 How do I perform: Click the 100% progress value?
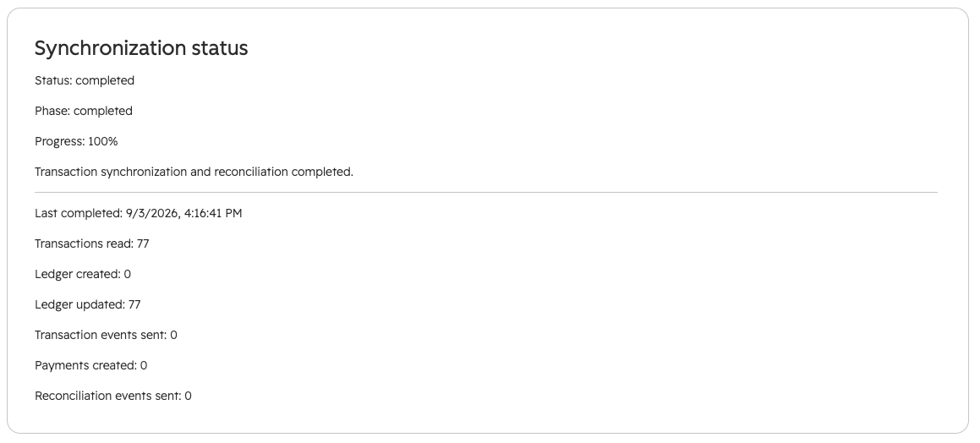(103, 141)
